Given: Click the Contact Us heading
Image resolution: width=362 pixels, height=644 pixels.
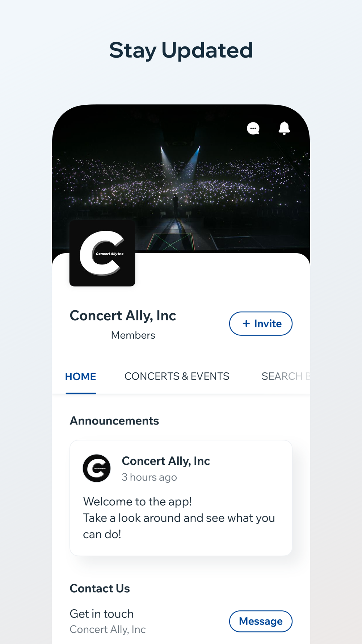Looking at the screenshot, I should tap(100, 589).
